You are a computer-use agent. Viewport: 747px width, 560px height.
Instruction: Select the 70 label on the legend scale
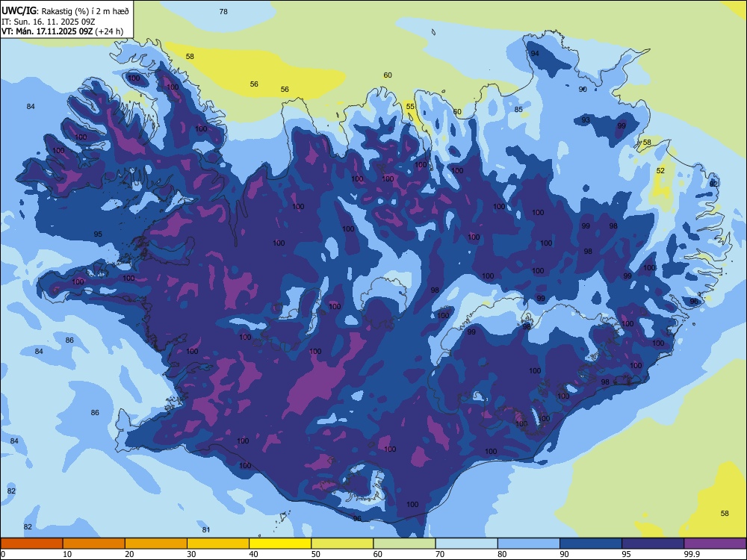click(440, 554)
